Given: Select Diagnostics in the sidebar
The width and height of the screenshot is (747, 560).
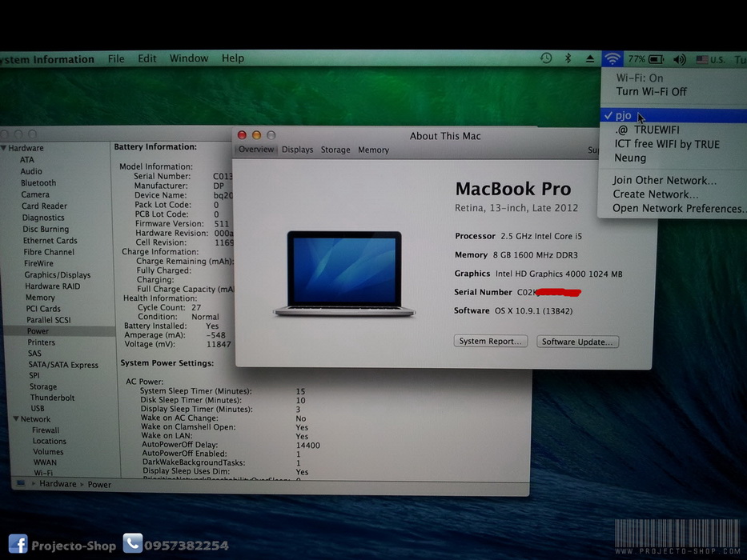Looking at the screenshot, I should point(43,218).
